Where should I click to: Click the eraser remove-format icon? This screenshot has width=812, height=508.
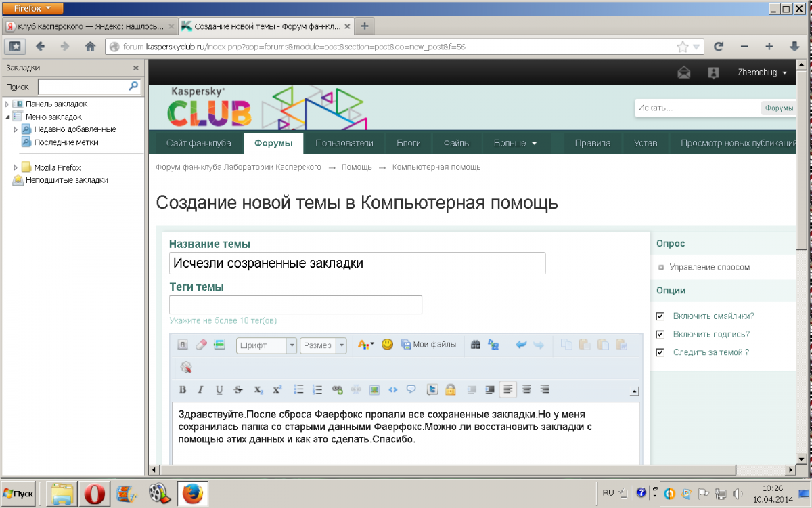pyautogui.click(x=201, y=345)
